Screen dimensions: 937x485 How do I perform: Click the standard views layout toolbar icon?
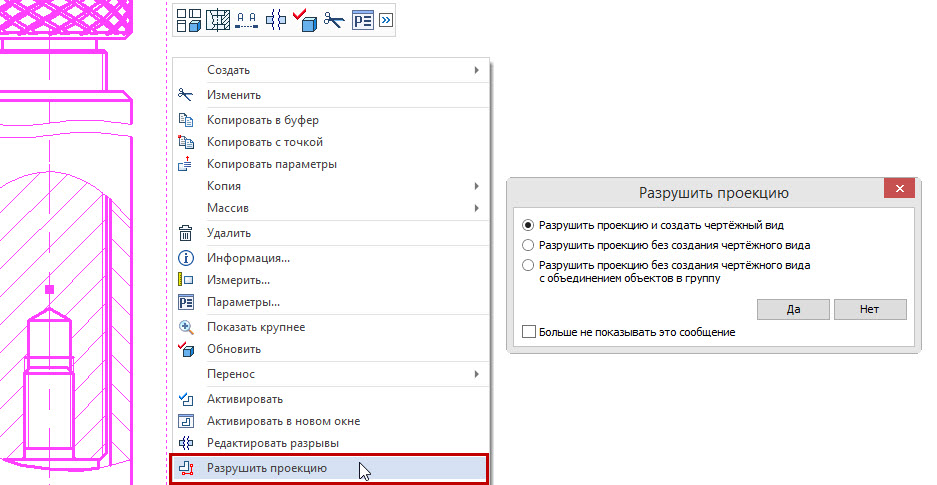point(188,19)
